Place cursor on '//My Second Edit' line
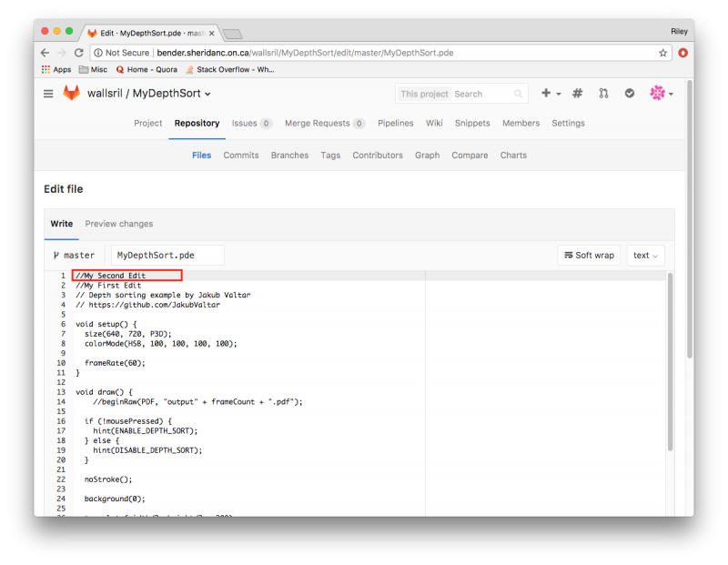 click(x=110, y=276)
